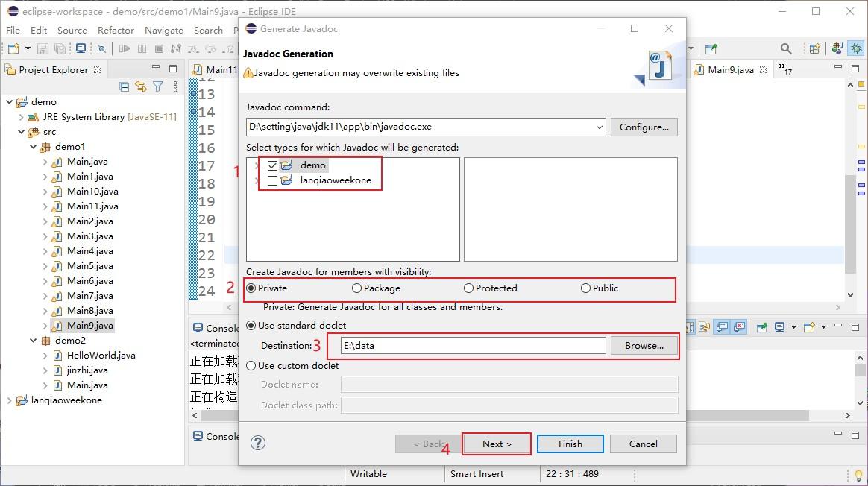Open the Project Explorer filter icon
The height and width of the screenshot is (486, 868).
(x=158, y=87)
